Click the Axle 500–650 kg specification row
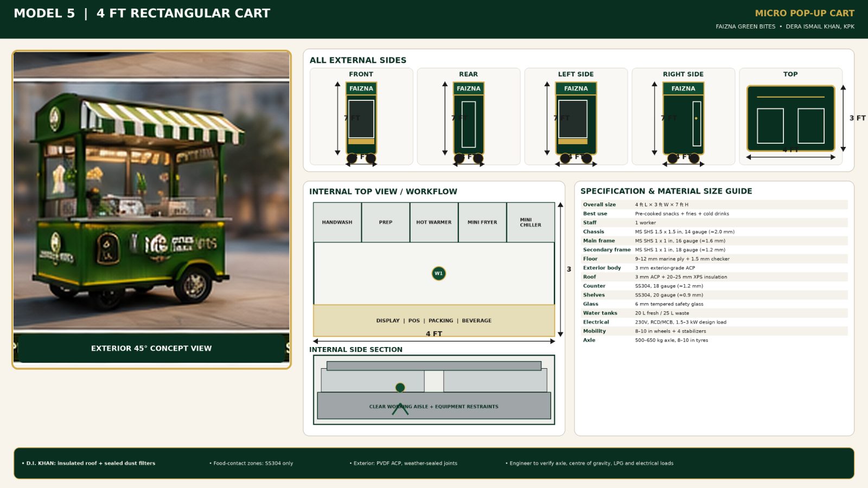Screen dimensions: 868x488 point(714,340)
